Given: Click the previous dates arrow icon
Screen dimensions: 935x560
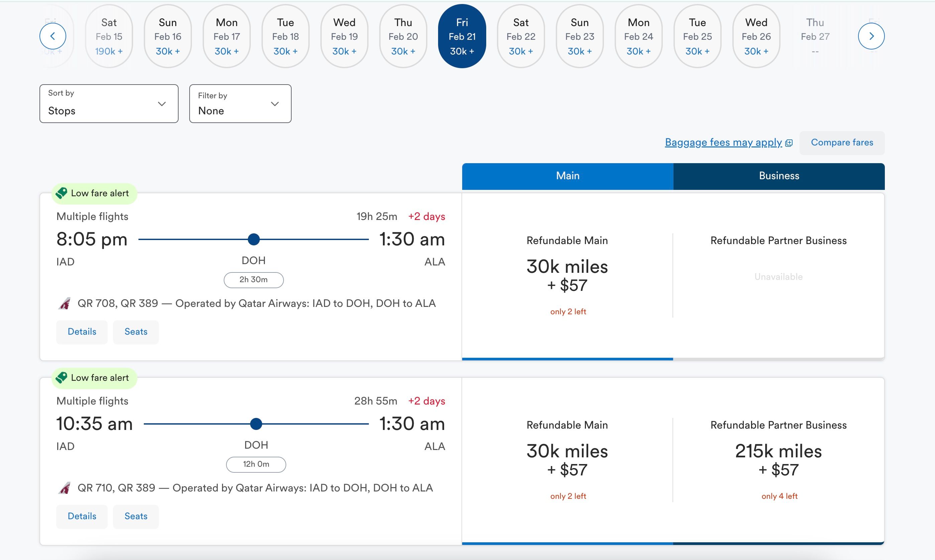Looking at the screenshot, I should click(x=53, y=36).
